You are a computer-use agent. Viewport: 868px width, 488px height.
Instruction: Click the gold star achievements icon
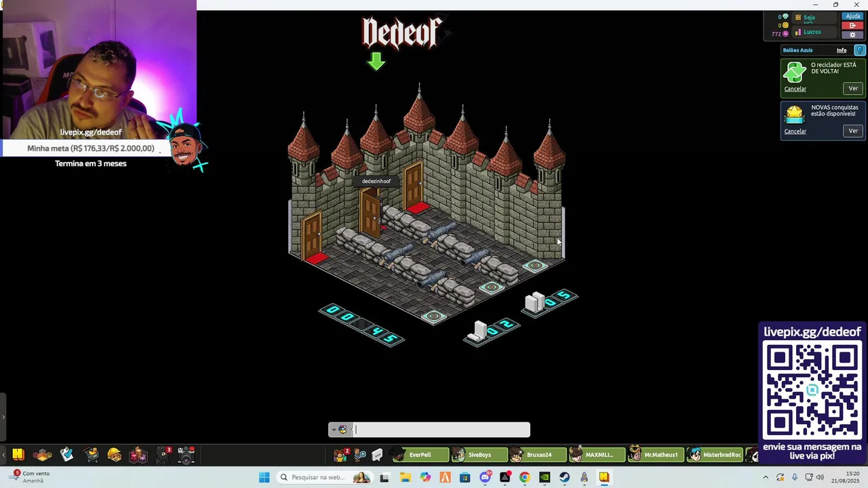794,115
